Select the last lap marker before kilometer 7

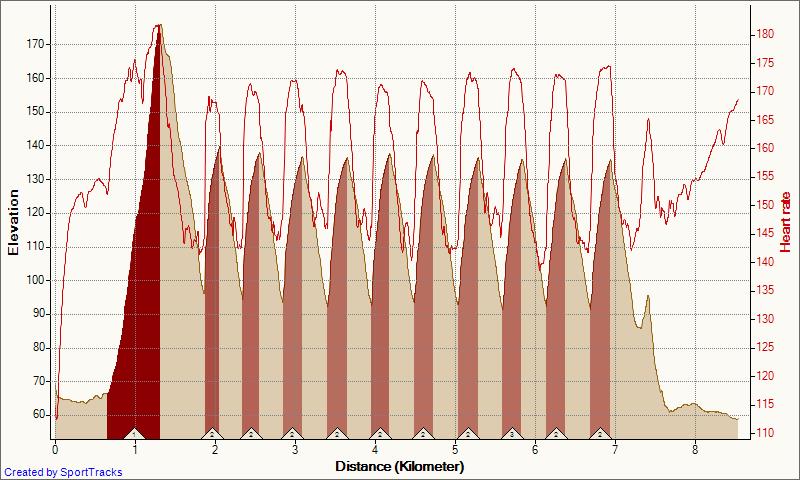600,433
